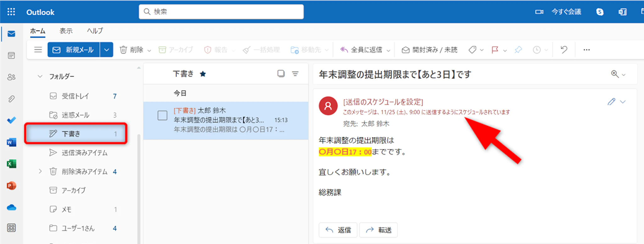
Task: Click the Skype icon in header
Action: click(x=600, y=12)
